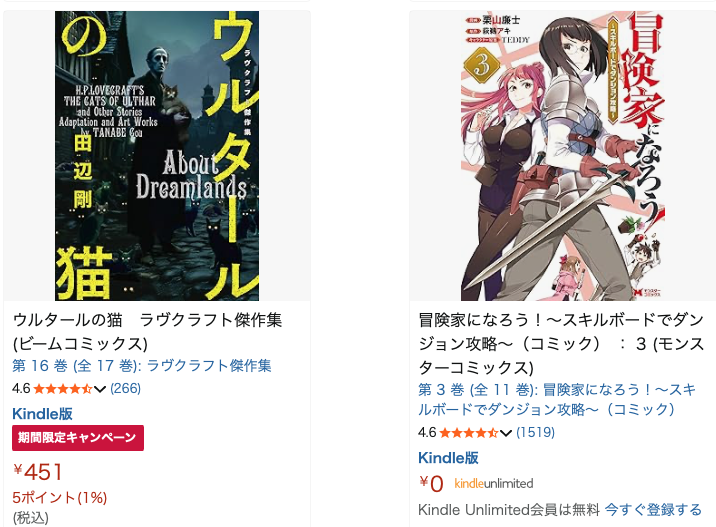This screenshot has width=716, height=527.
Task: View the (1519) customer reviews
Action: tap(535, 432)
